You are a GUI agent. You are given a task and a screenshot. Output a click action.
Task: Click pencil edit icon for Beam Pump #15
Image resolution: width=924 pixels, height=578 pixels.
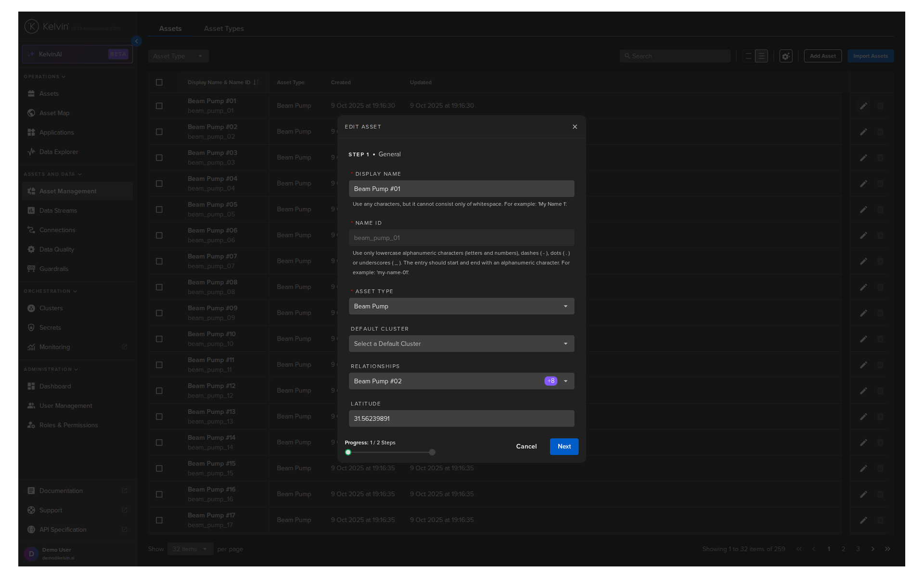pos(863,469)
